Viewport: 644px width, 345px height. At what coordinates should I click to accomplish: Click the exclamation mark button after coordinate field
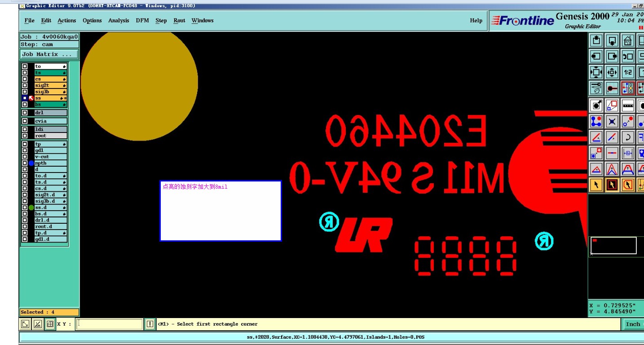150,324
